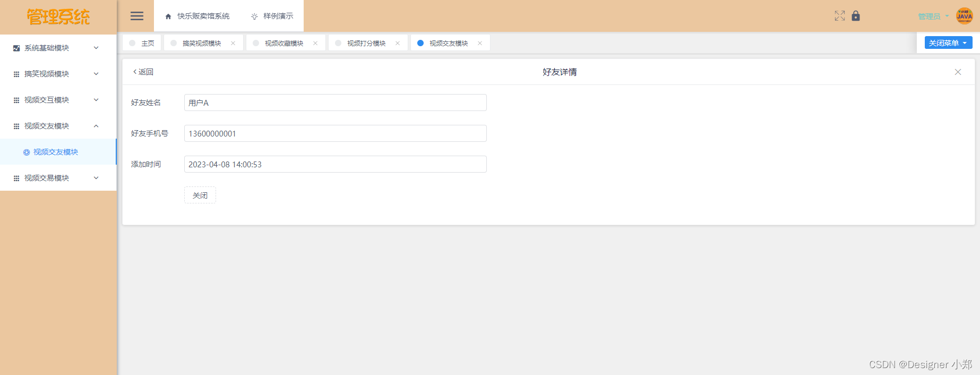Open the 关闭菜单 dropdown button
The image size is (980, 375).
tap(948, 43)
